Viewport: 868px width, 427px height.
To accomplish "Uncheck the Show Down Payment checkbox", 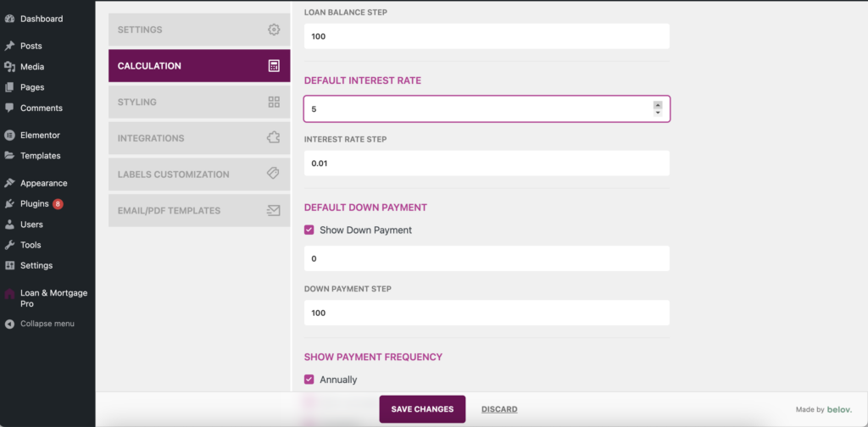I will [309, 230].
